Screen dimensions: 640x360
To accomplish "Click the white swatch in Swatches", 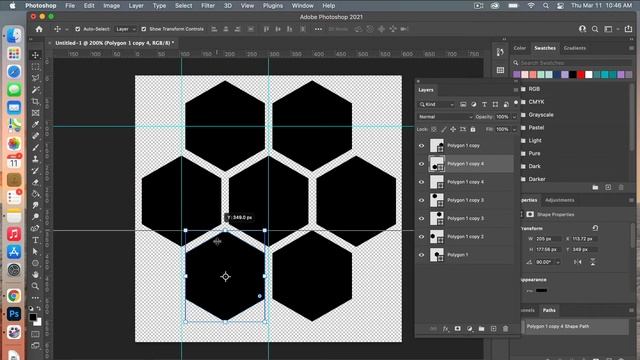I will pyautogui.click(x=589, y=75).
